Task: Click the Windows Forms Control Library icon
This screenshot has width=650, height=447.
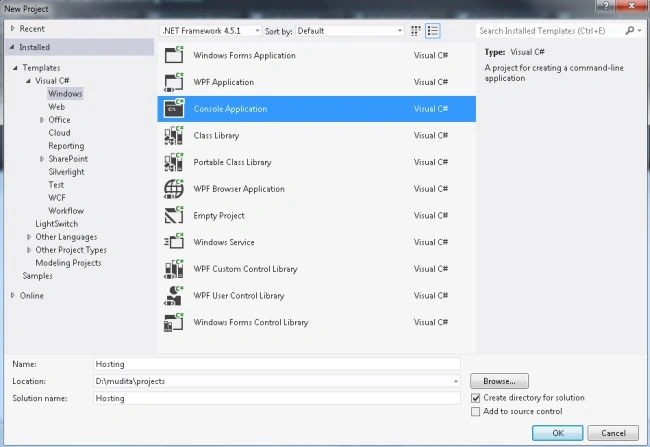Action: (174, 322)
